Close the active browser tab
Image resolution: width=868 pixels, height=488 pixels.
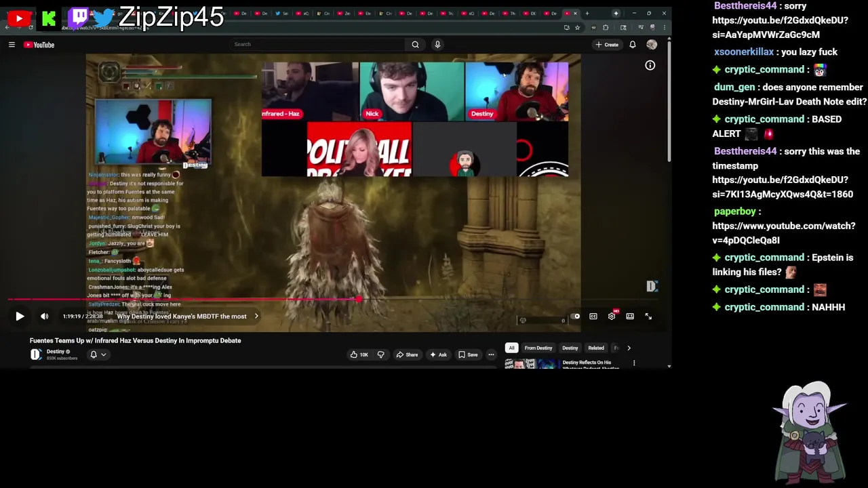(576, 13)
